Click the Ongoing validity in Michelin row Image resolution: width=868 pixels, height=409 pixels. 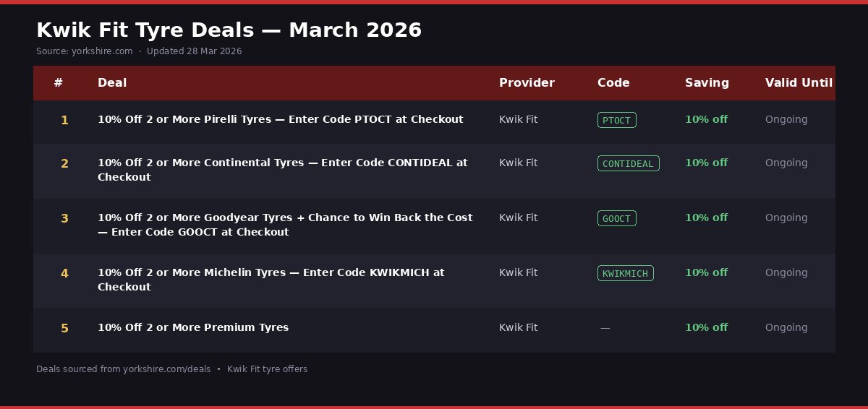786,272
